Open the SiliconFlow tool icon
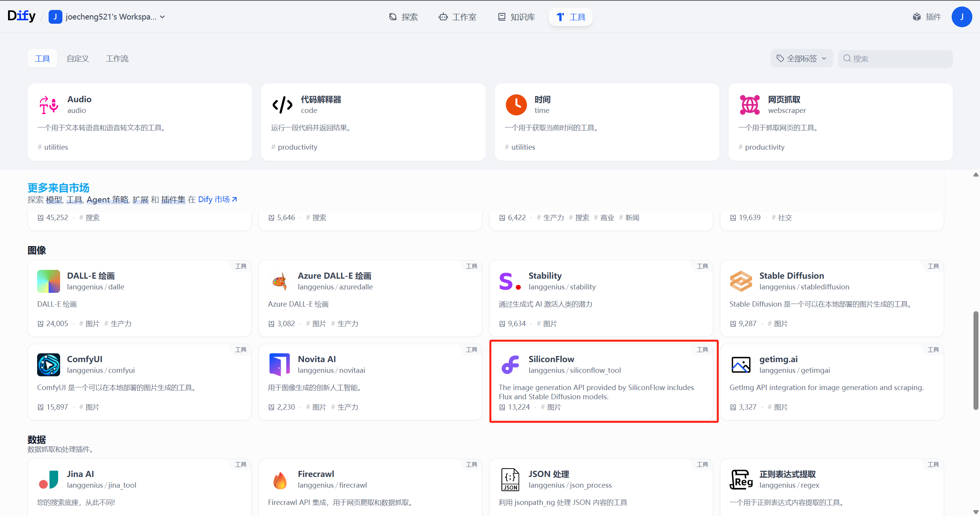This screenshot has height=516, width=980. [510, 365]
